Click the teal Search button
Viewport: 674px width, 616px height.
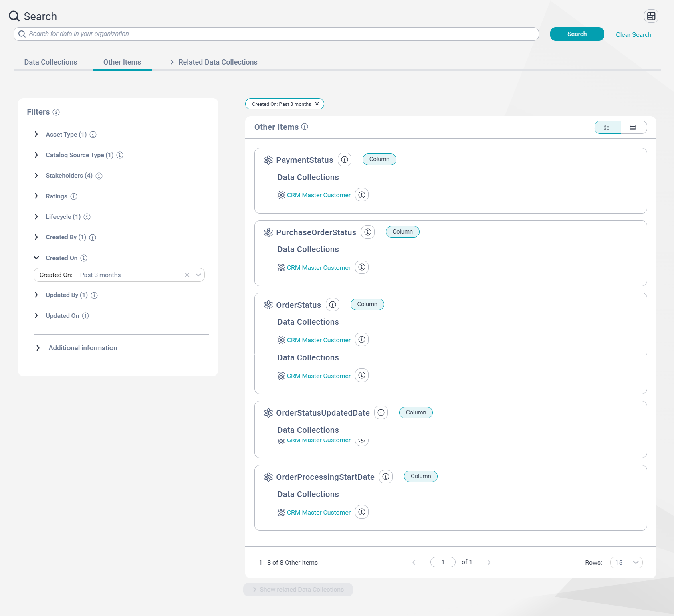pyautogui.click(x=577, y=34)
